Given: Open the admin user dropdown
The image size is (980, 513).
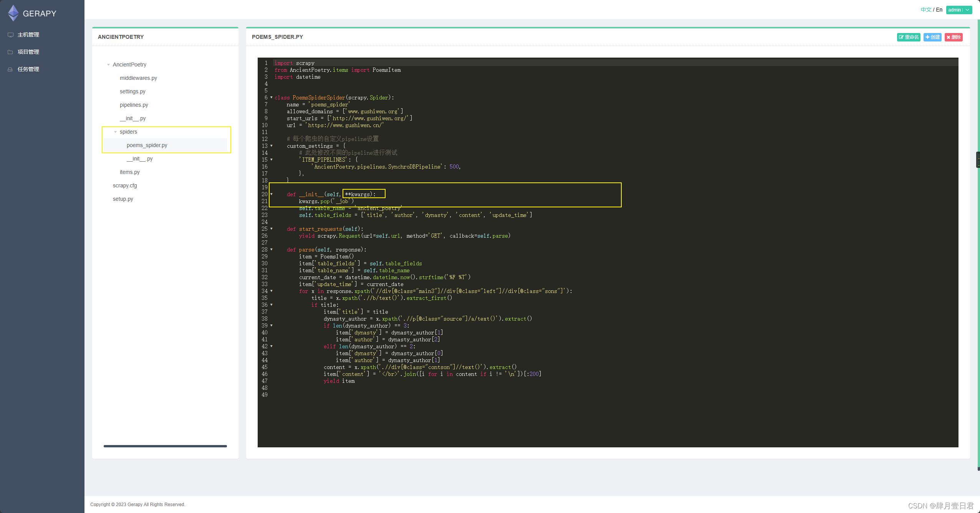Looking at the screenshot, I should point(959,10).
